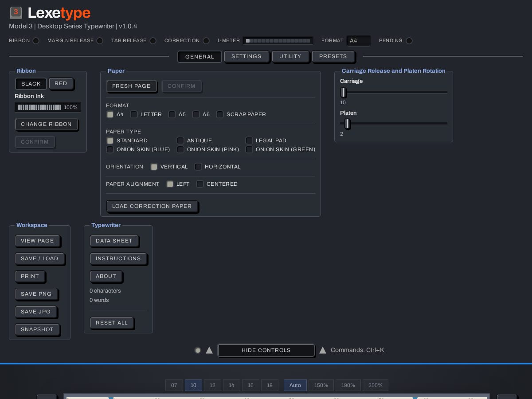The width and height of the screenshot is (532, 399).
Task: Choose ONION SKIN (PINK) paper
Action: [x=180, y=149]
